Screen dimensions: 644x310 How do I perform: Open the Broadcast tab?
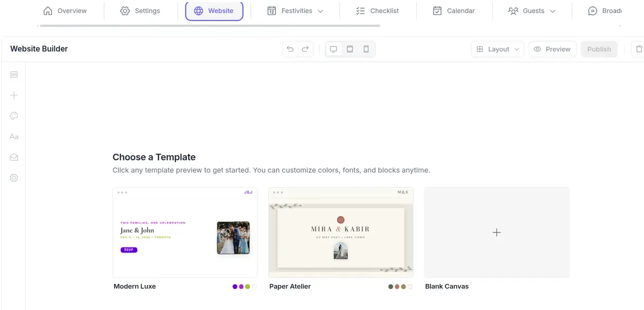click(x=604, y=11)
